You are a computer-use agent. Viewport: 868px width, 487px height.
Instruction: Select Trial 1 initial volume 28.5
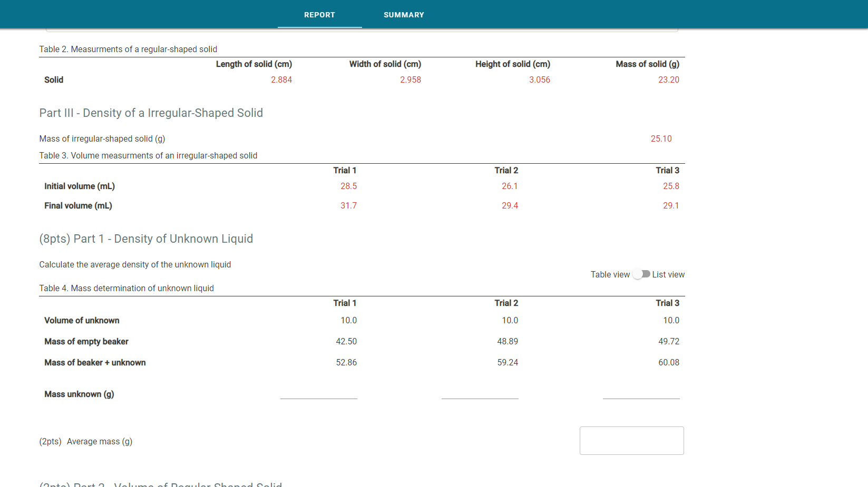(x=348, y=186)
